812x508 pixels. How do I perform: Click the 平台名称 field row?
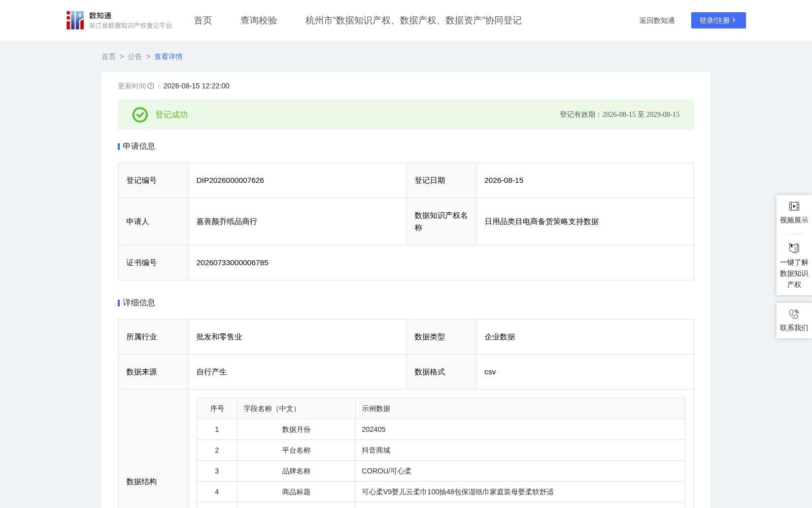(441, 450)
